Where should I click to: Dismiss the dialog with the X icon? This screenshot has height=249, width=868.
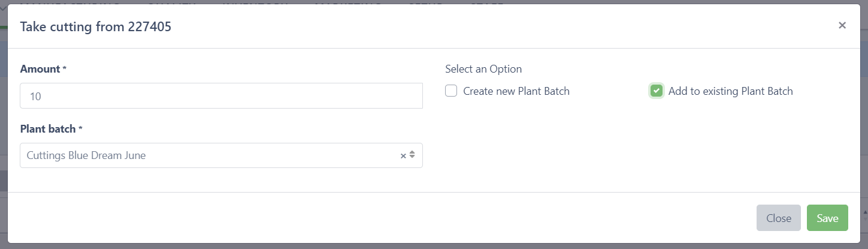(842, 25)
